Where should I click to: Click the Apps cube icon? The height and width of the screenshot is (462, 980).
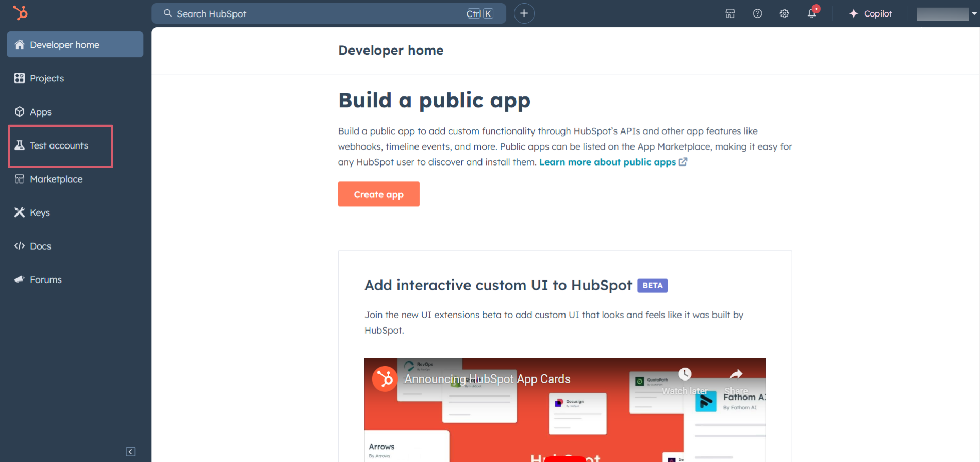(x=20, y=111)
